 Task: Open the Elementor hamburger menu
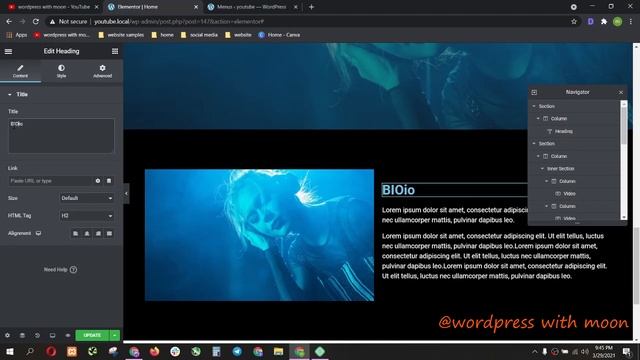point(8,51)
